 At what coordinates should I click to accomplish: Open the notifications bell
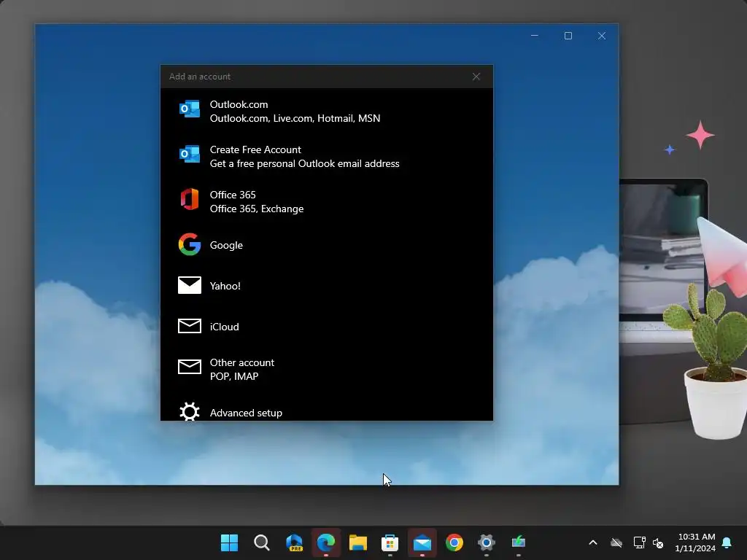coord(727,542)
